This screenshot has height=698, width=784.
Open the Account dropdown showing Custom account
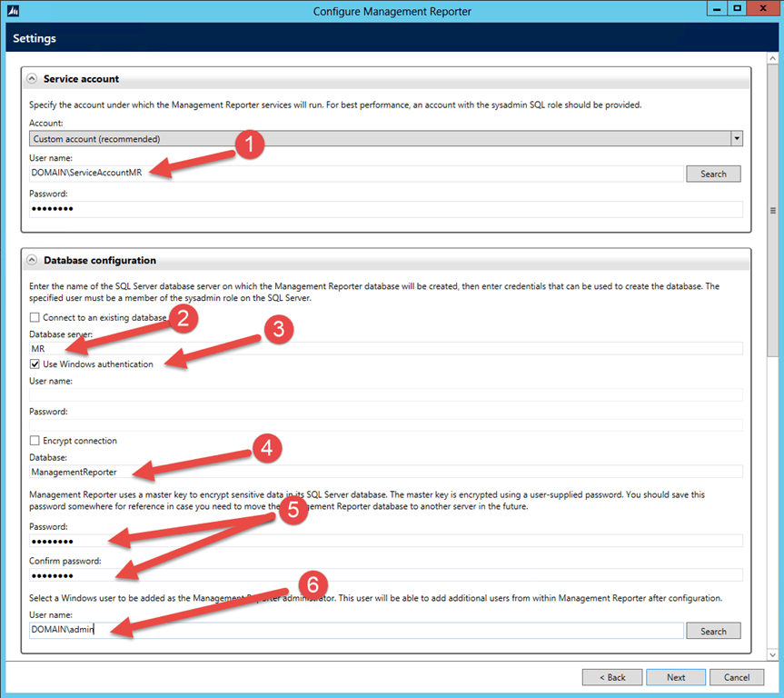[737, 138]
